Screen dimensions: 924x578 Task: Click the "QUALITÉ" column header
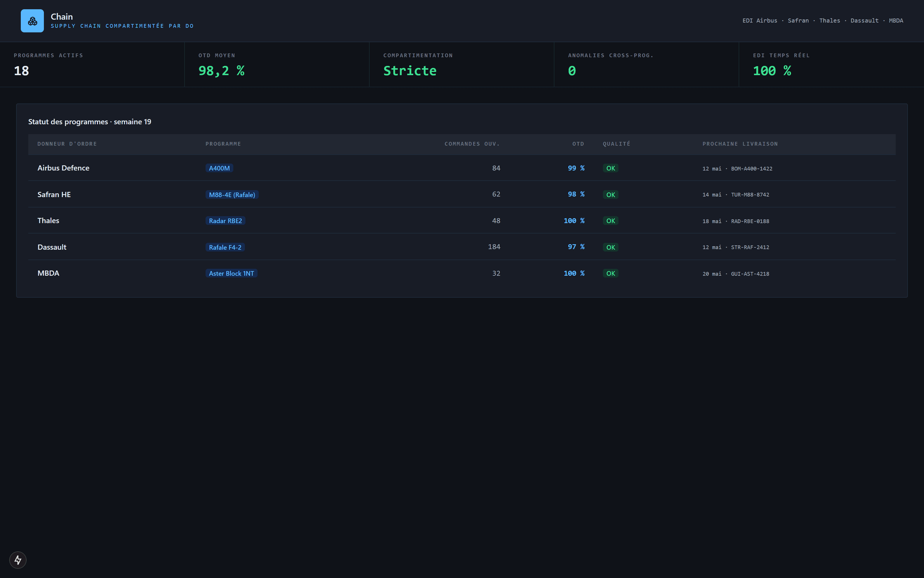[x=617, y=144]
